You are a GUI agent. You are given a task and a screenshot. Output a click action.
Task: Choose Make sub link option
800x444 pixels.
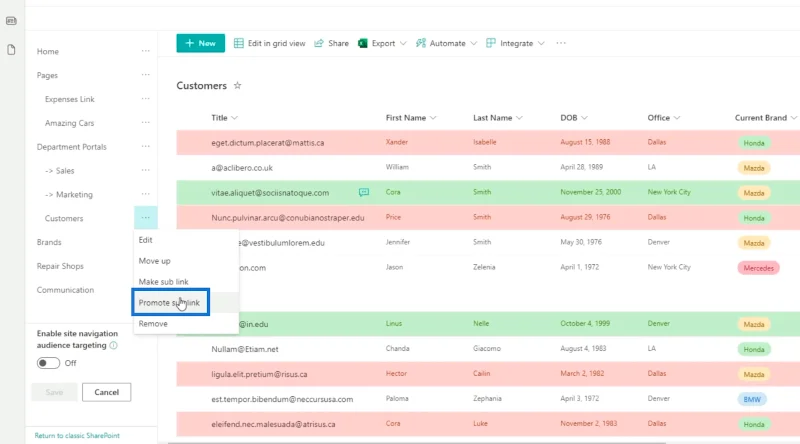pos(186,282)
